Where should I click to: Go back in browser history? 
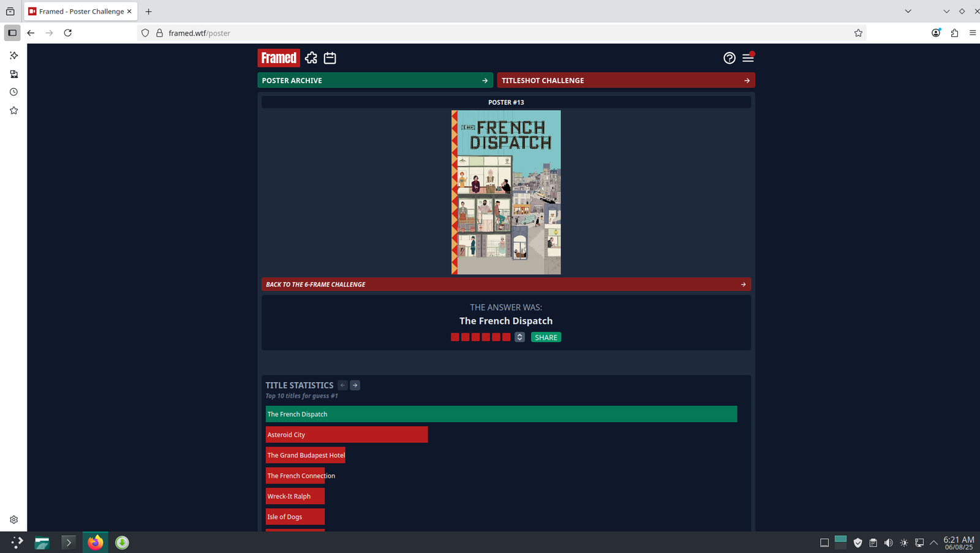tap(31, 33)
